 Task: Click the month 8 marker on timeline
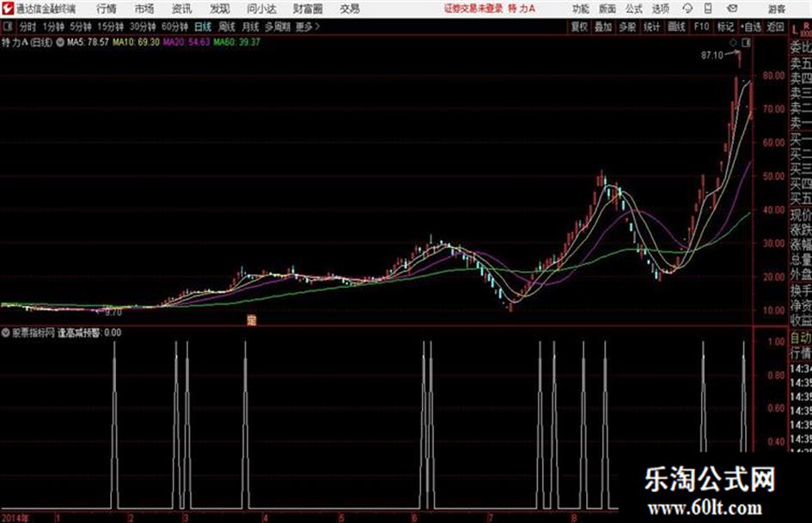574,518
